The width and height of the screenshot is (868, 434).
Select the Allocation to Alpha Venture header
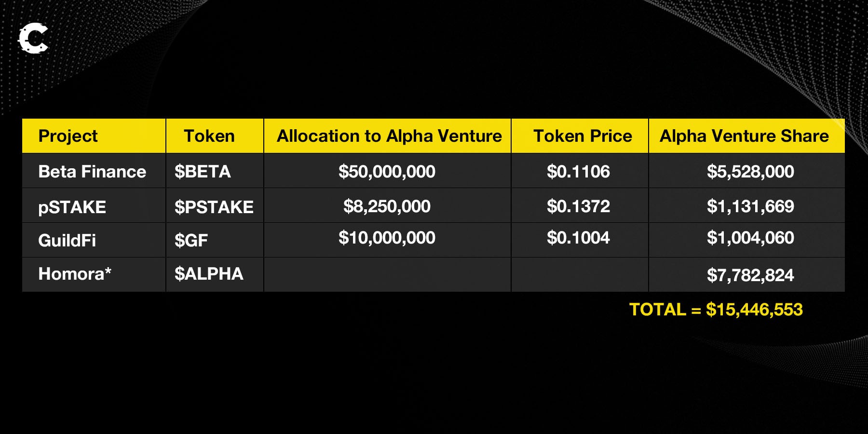tap(389, 136)
